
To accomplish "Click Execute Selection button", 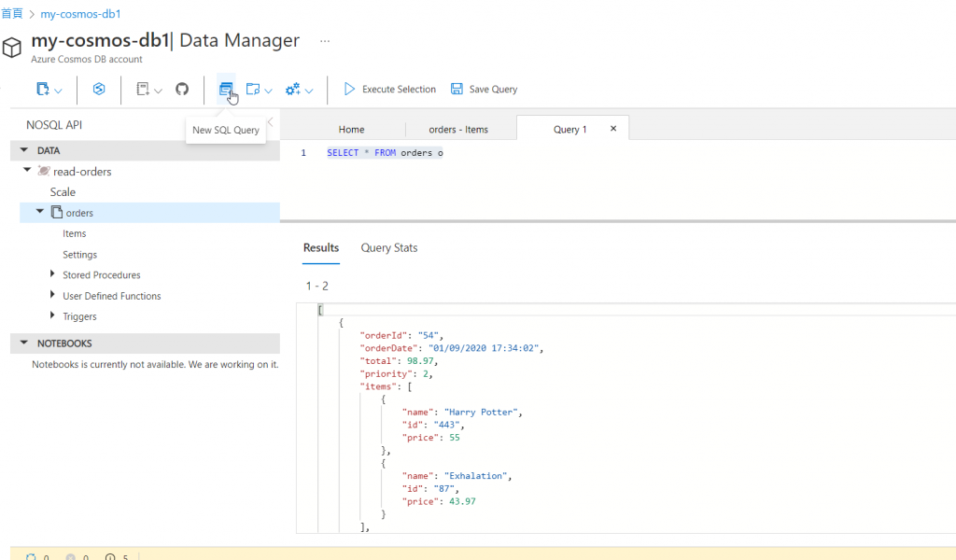I will [x=389, y=90].
